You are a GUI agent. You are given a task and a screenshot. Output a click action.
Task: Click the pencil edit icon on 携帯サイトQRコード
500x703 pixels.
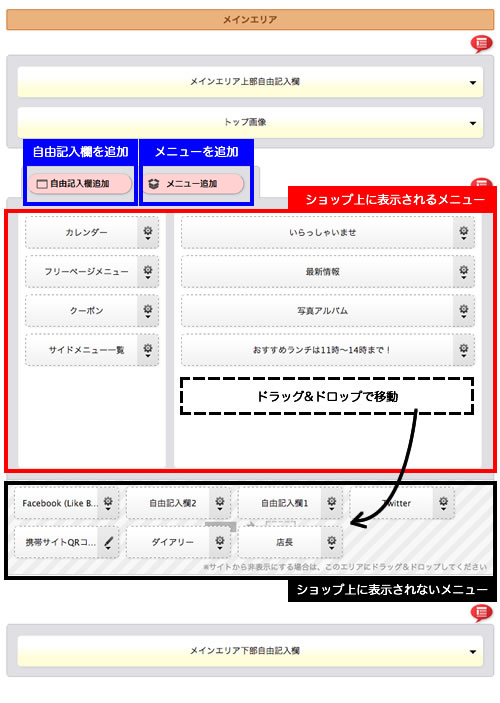108,542
